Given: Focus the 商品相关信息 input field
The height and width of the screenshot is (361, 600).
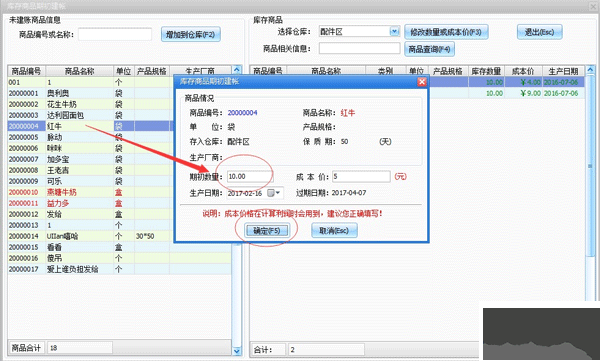Looking at the screenshot, I should (359, 48).
